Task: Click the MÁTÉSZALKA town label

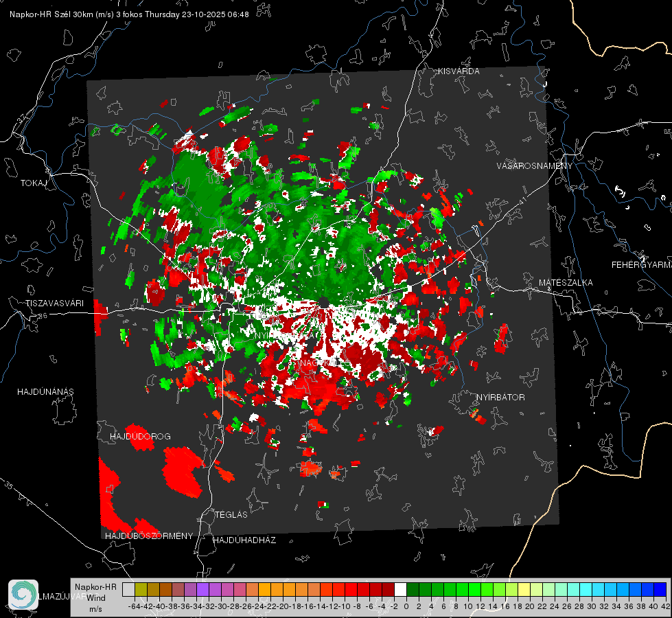Action: 566,283
